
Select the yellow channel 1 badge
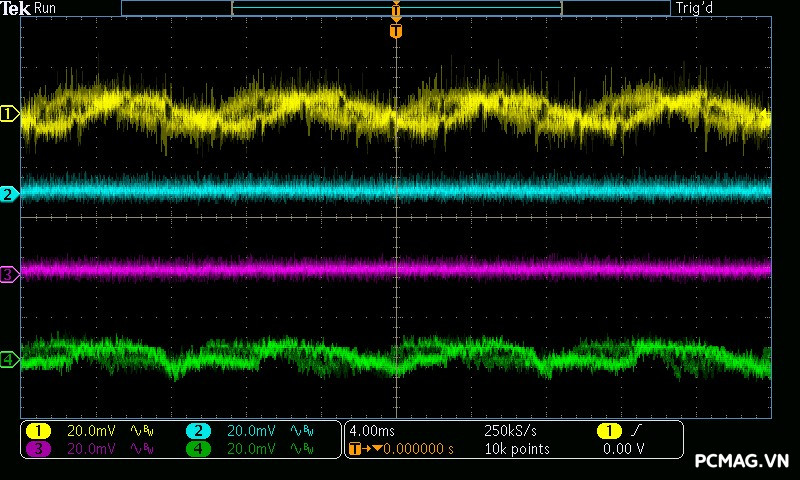pos(39,431)
